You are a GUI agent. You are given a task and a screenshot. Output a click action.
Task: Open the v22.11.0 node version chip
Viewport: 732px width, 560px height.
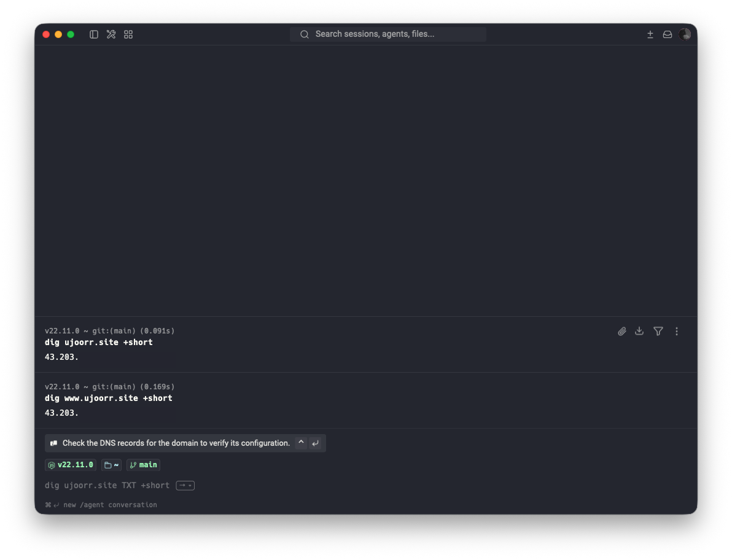(71, 465)
